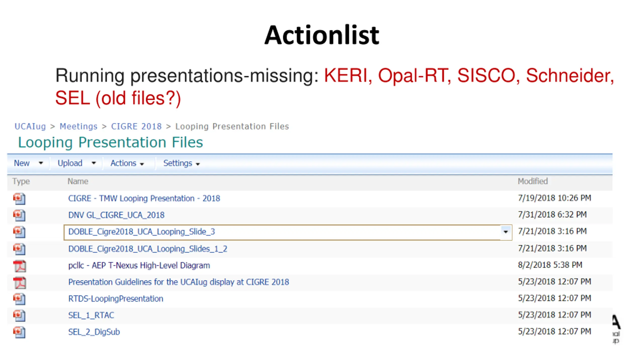Open RTDS-LoopingPresentation file
Screen dimensions: 644x362
[x=116, y=299]
